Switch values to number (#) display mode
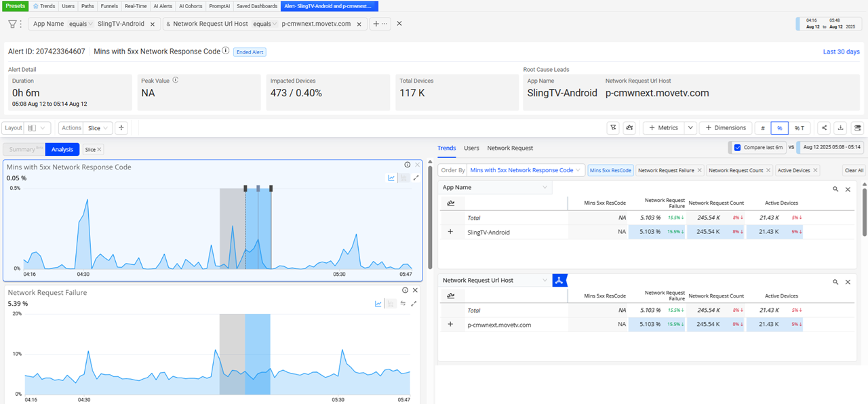The width and height of the screenshot is (868, 404). (763, 127)
